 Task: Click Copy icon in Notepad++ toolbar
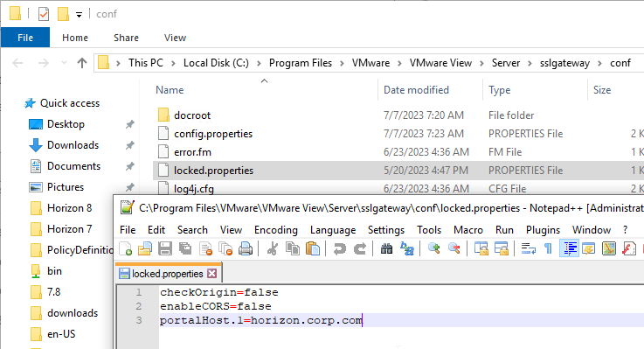pyautogui.click(x=293, y=249)
